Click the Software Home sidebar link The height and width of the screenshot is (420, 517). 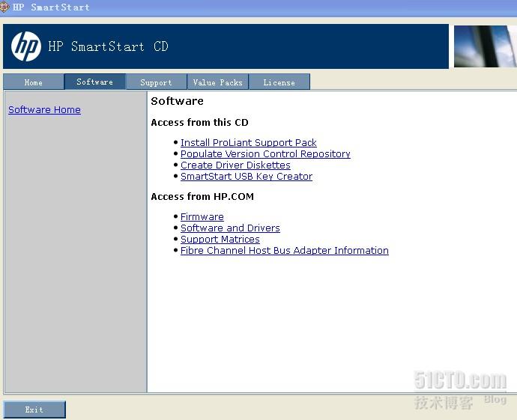point(44,110)
